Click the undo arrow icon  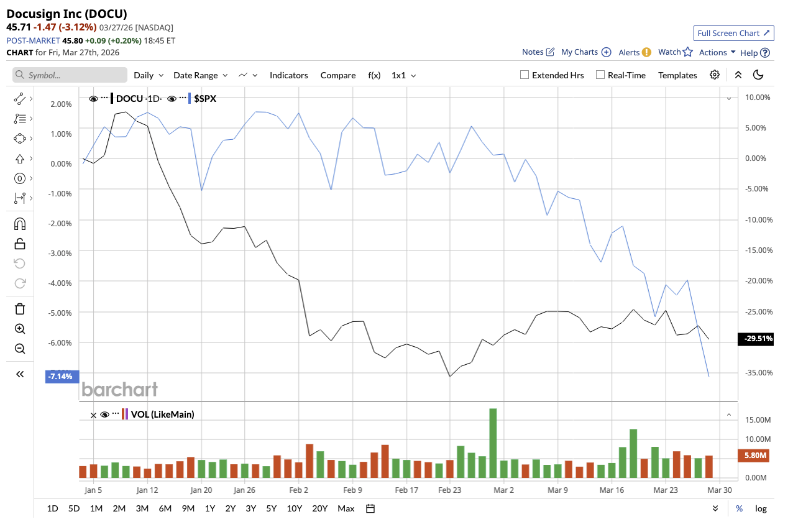(x=20, y=264)
